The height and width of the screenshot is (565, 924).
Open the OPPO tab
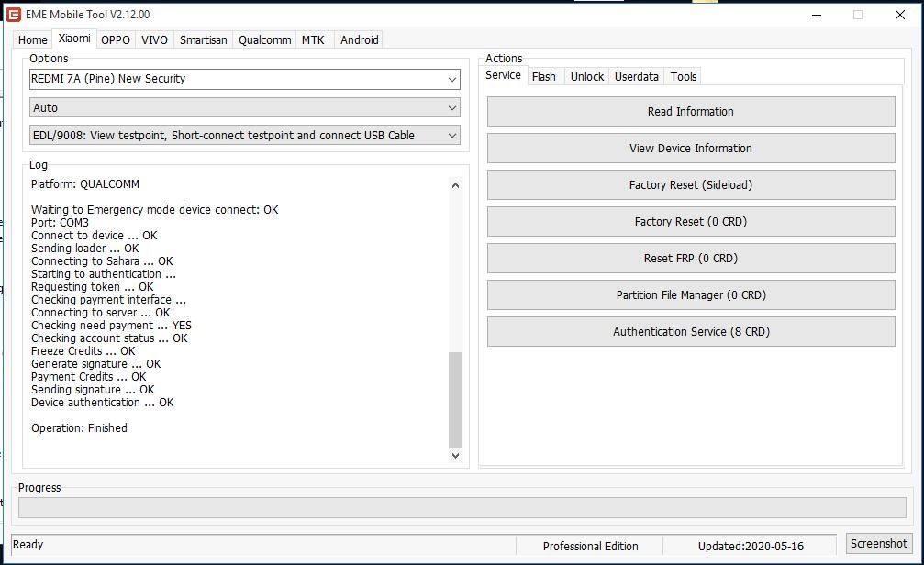pos(116,40)
